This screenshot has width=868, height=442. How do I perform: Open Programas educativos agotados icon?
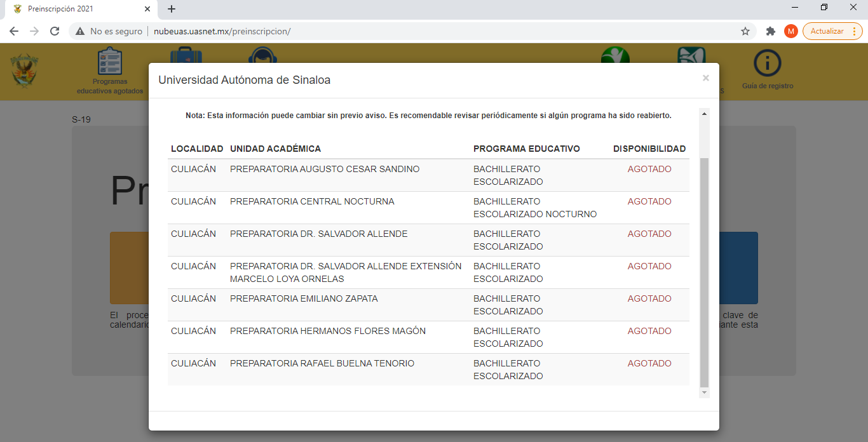click(x=110, y=62)
